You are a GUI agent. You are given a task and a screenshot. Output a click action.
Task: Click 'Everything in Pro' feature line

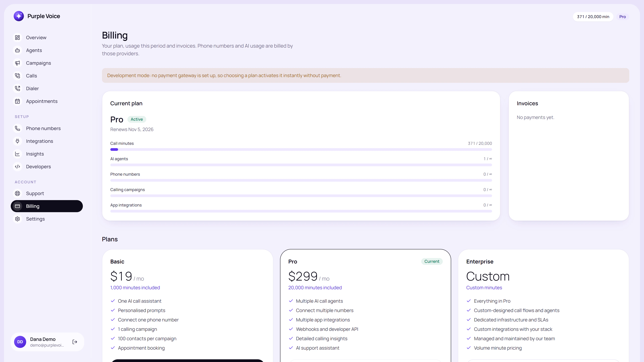point(492,301)
